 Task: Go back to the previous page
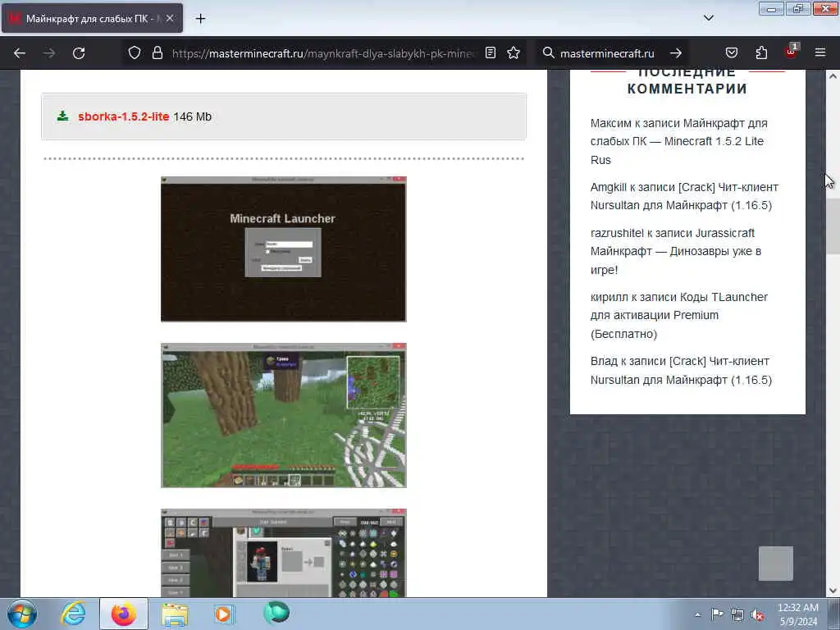pos(20,53)
